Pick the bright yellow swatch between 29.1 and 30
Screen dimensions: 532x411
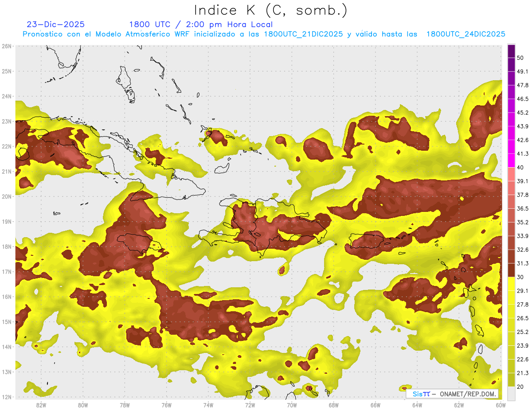point(511,284)
